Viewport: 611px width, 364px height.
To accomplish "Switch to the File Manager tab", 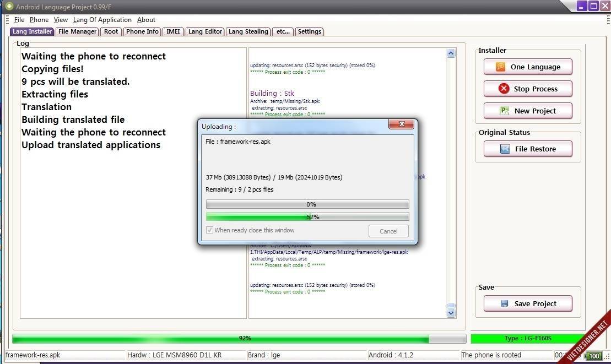I will (77, 31).
